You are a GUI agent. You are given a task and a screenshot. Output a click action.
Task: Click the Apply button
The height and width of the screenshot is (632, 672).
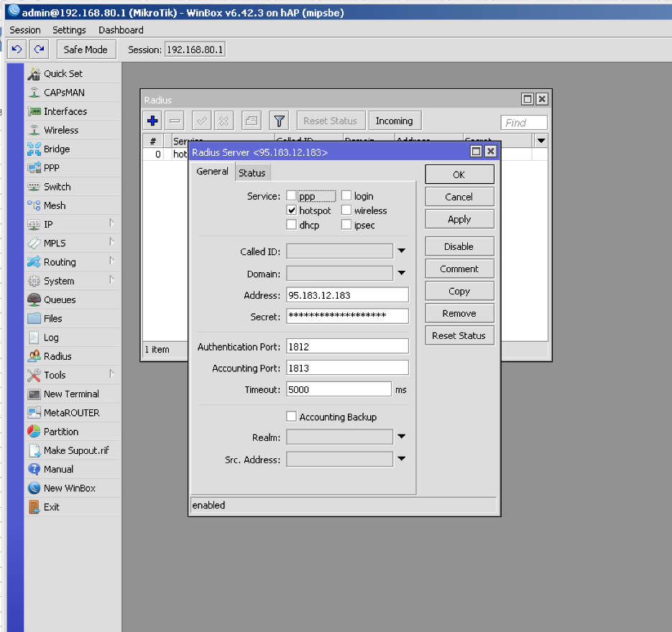[x=459, y=219]
